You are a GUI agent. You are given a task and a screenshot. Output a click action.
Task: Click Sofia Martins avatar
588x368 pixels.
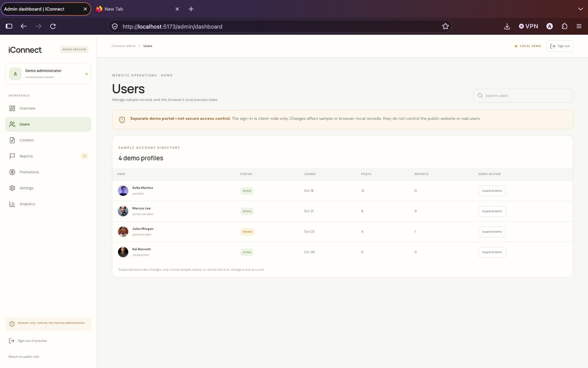(123, 191)
